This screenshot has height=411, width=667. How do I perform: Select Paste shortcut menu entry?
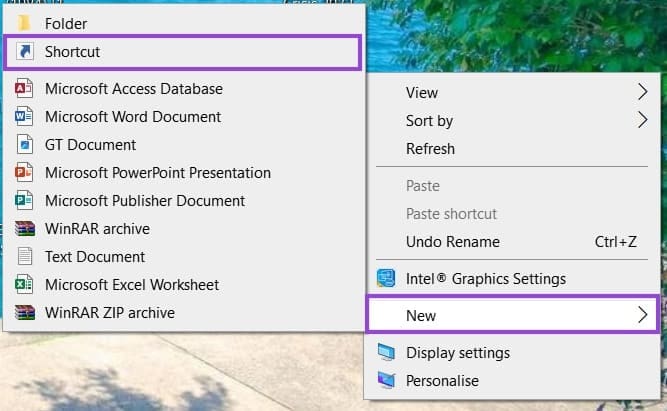(x=451, y=214)
